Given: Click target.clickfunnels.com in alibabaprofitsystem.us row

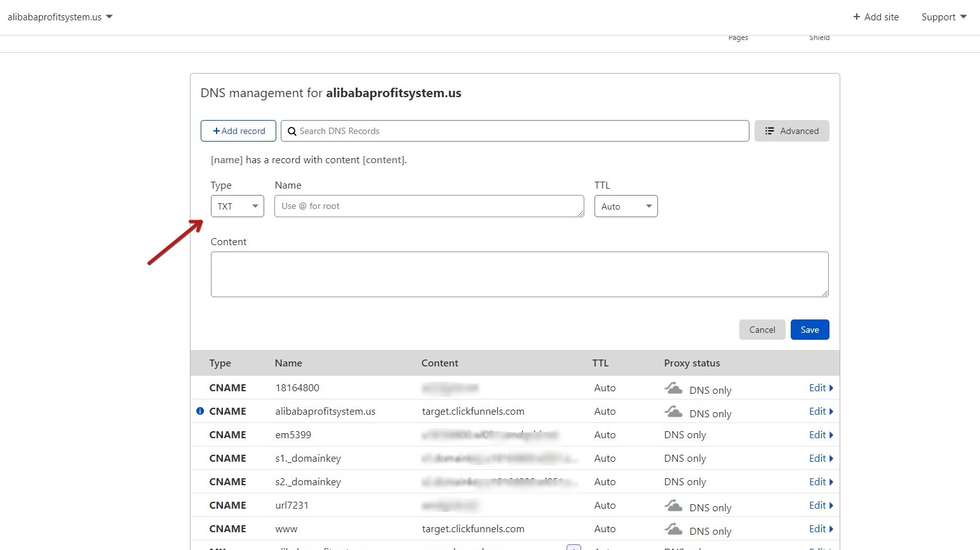Looking at the screenshot, I should [x=473, y=412].
